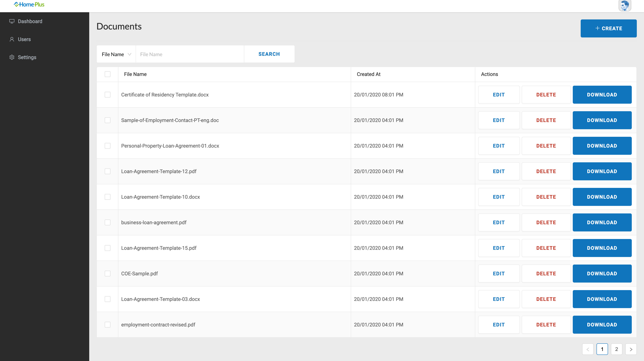
Task: Go to previous page arrow
Action: click(x=588, y=349)
